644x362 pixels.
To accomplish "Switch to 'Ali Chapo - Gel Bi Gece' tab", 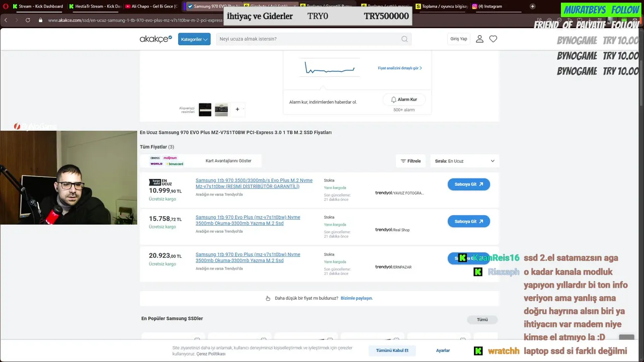I will pyautogui.click(x=151, y=7).
